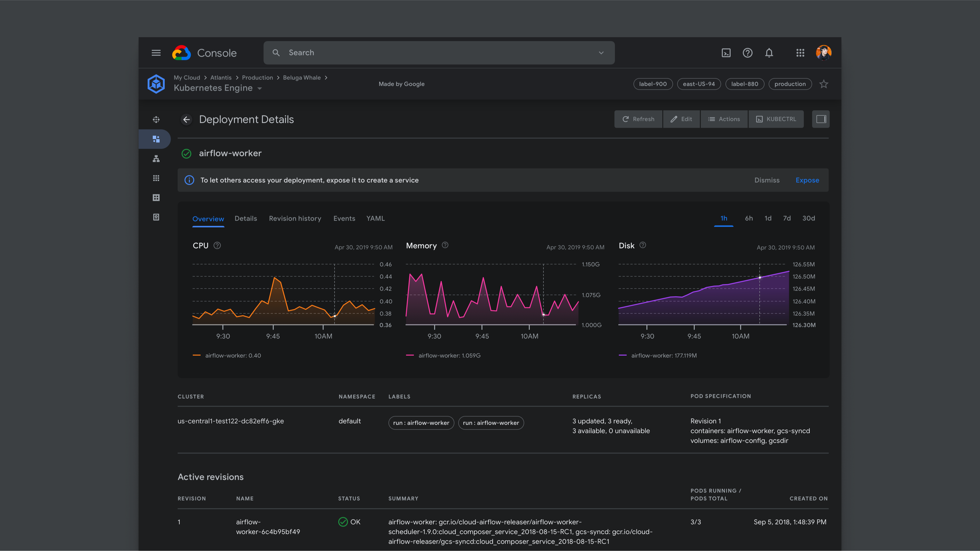Go back from Deployment Details

click(x=186, y=119)
